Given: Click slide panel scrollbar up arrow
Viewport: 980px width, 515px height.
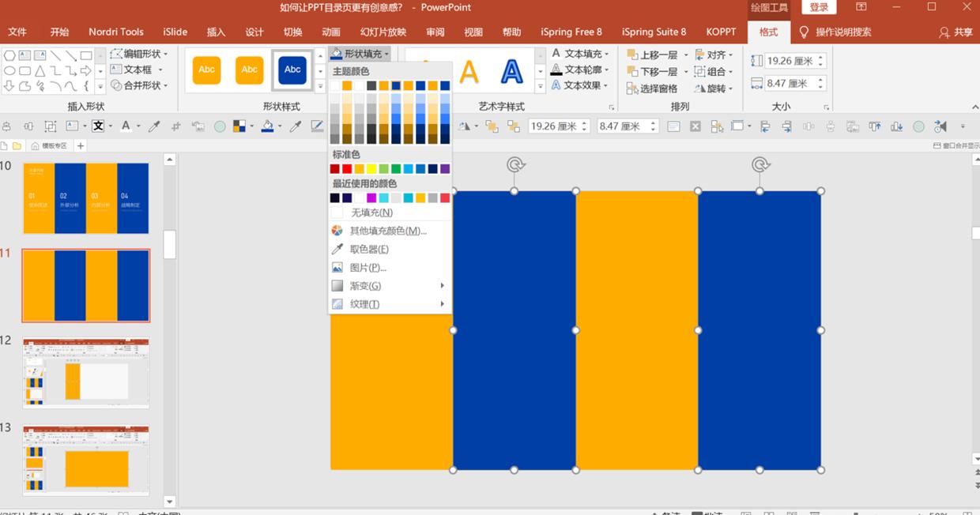Looking at the screenshot, I should pyautogui.click(x=169, y=160).
